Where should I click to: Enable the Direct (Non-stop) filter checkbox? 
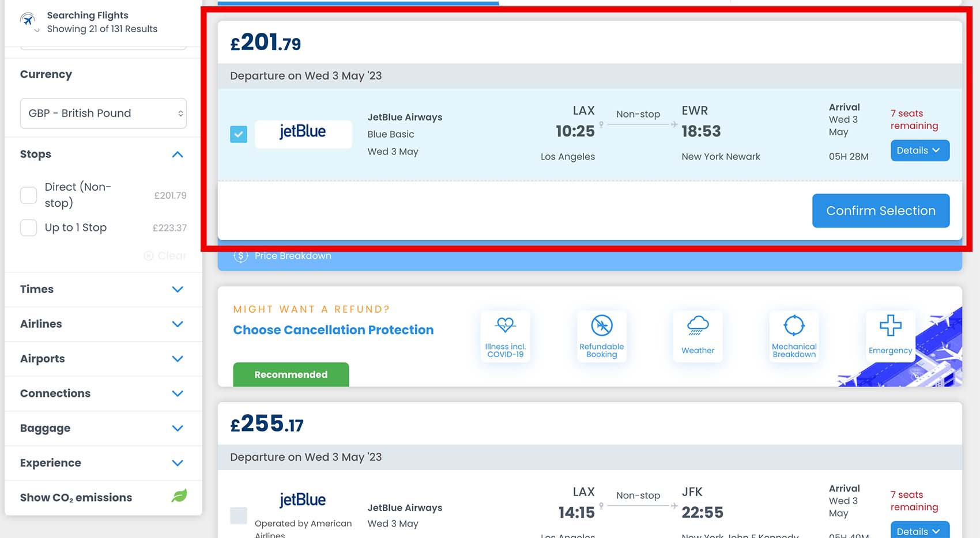(x=28, y=195)
